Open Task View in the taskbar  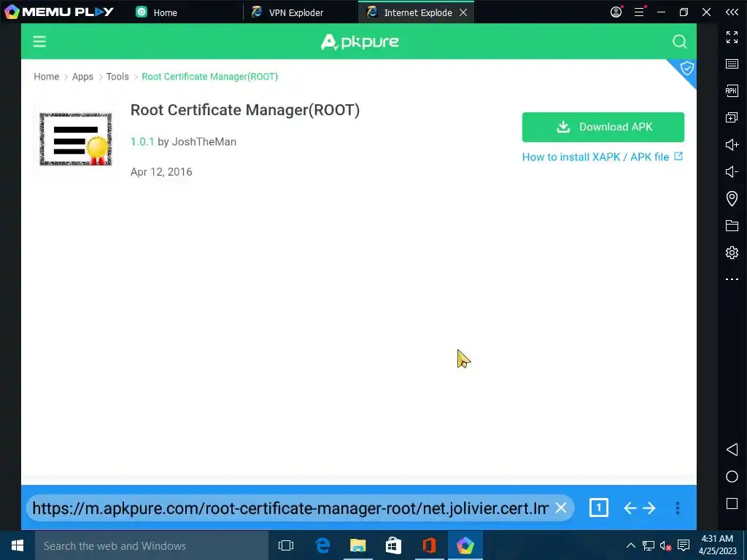[286, 545]
